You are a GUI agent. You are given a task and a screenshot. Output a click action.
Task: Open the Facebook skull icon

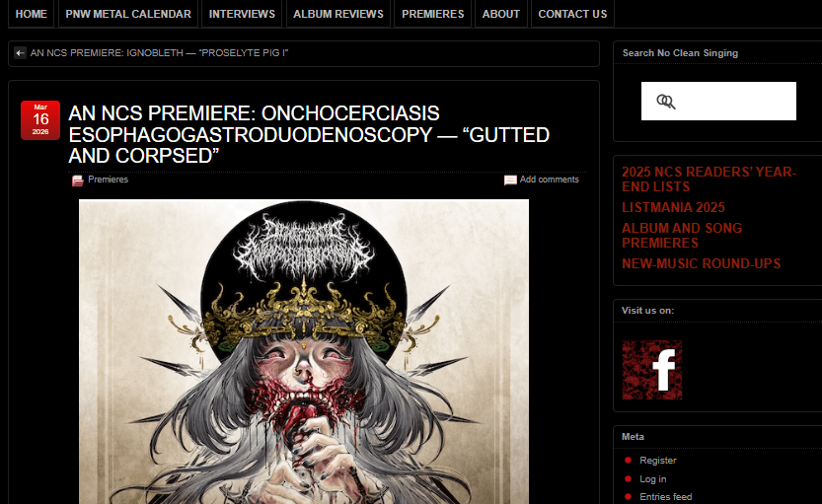[652, 370]
